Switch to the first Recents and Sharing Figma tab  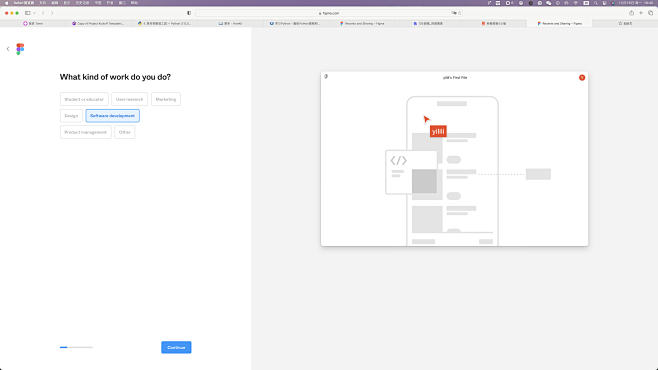coord(362,23)
